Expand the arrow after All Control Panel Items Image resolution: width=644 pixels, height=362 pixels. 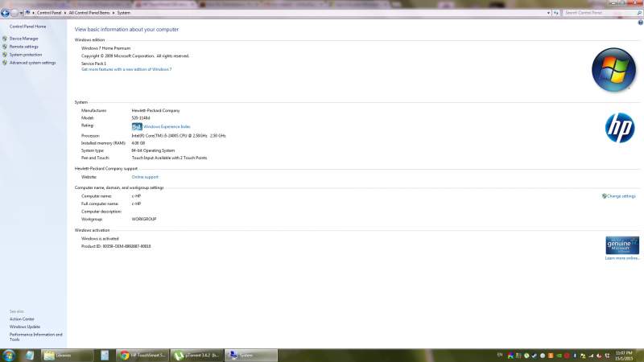(x=114, y=13)
